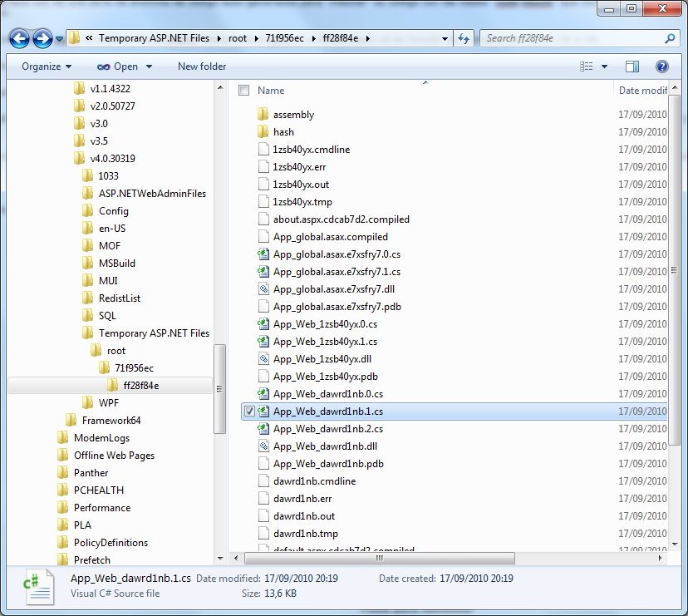688x616 pixels.
Task: Click the file list vertical scrollbar thumb
Action: tap(675, 269)
